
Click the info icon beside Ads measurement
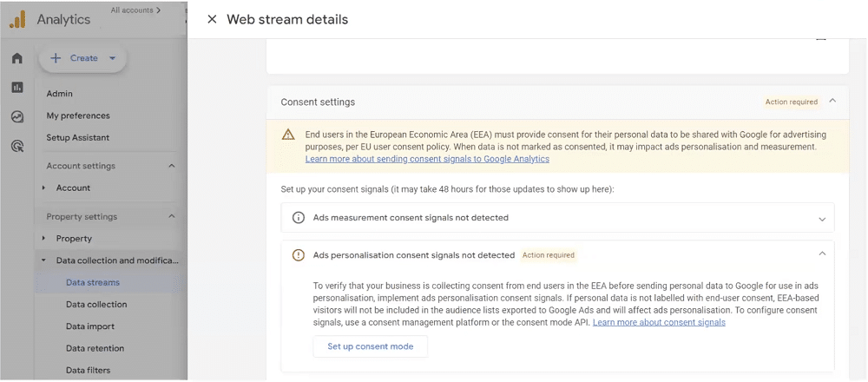coord(299,218)
